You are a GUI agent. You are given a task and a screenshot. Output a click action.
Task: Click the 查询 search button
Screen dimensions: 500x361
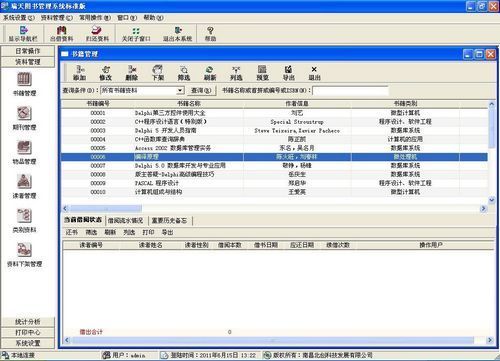(201, 90)
